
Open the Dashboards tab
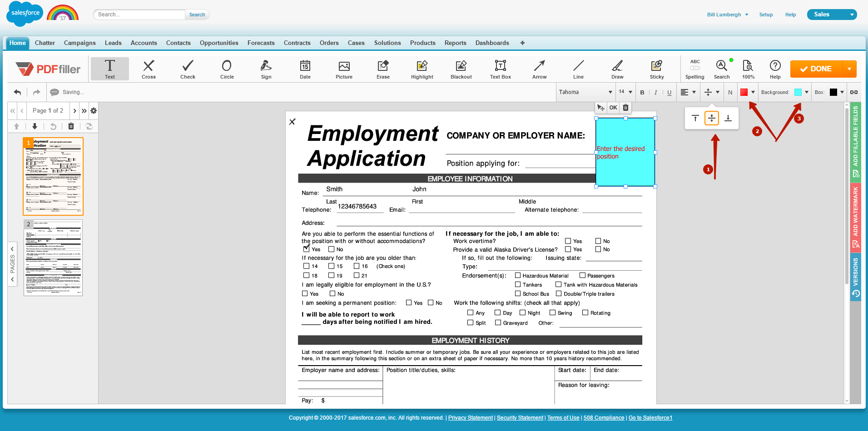492,43
